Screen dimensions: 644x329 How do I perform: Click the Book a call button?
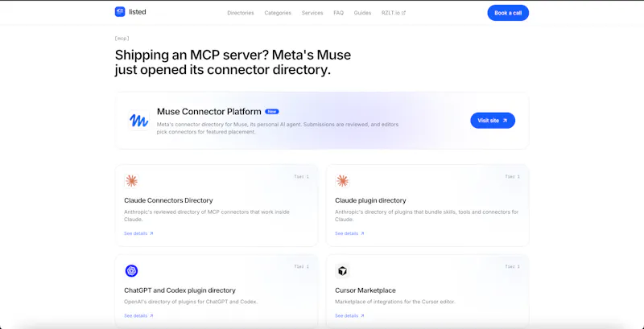click(508, 13)
